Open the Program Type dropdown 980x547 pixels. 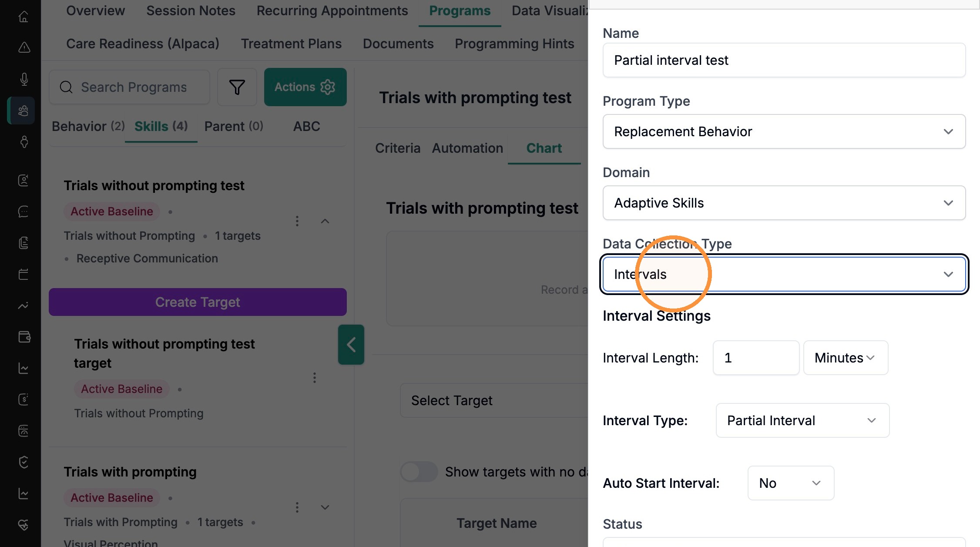point(784,131)
